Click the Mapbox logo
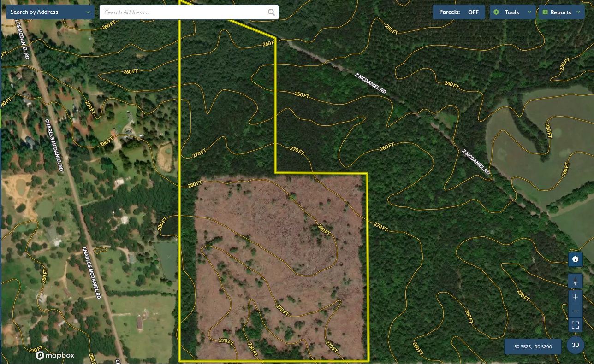Image resolution: width=594 pixels, height=364 pixels. (55, 355)
